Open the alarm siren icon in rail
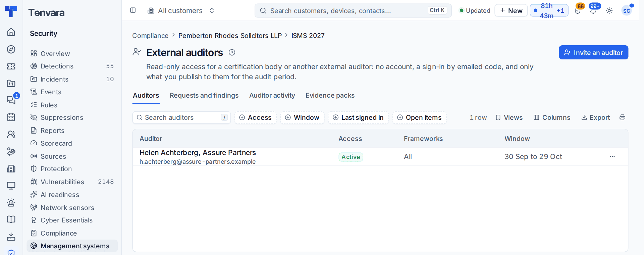This screenshot has height=255, width=644. point(11,202)
